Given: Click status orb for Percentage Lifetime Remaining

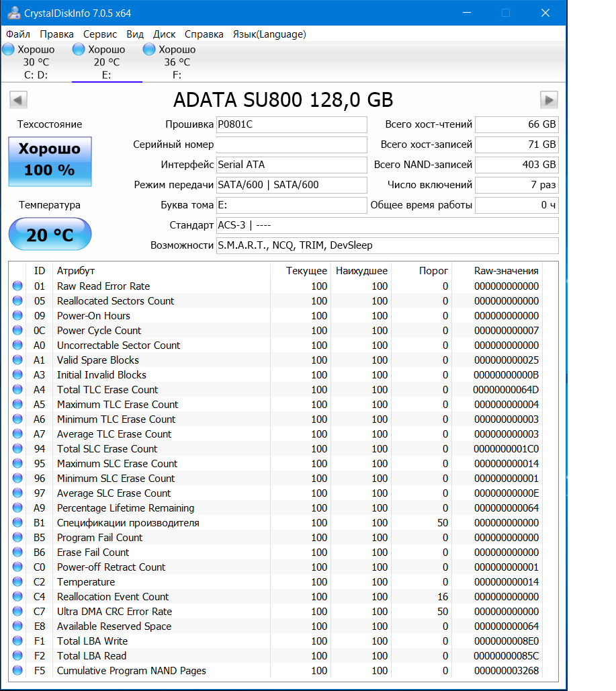Looking at the screenshot, I should (17, 507).
